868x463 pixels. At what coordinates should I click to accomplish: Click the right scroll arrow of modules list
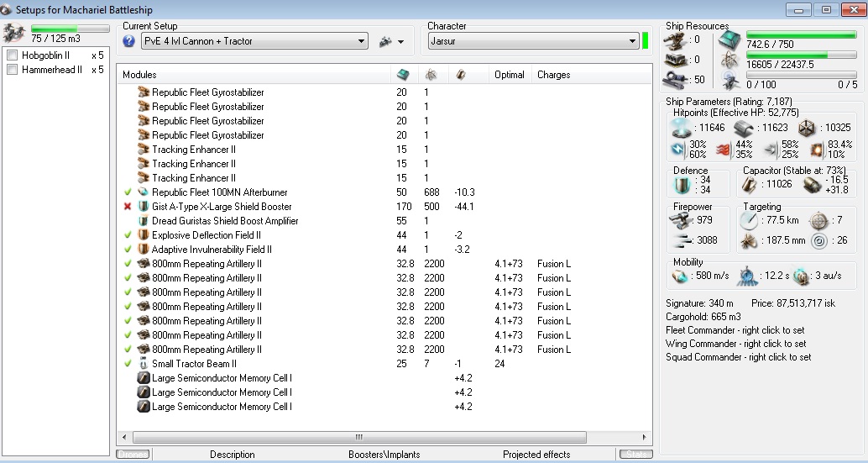pyautogui.click(x=645, y=437)
